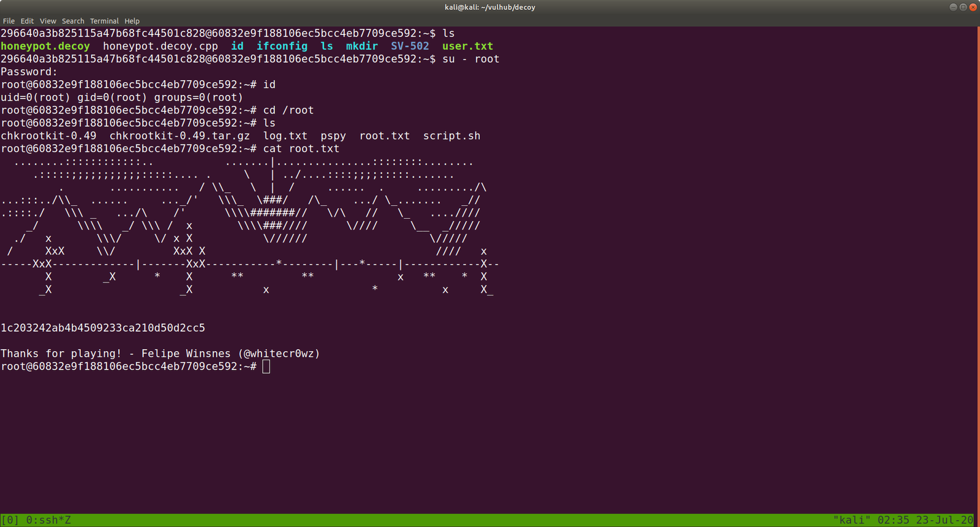Click the mkdir entry in listing
Screen dimensions: 980x527
[x=362, y=46]
